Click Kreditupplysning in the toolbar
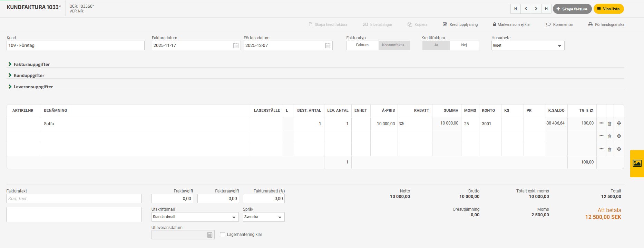 (x=460, y=24)
